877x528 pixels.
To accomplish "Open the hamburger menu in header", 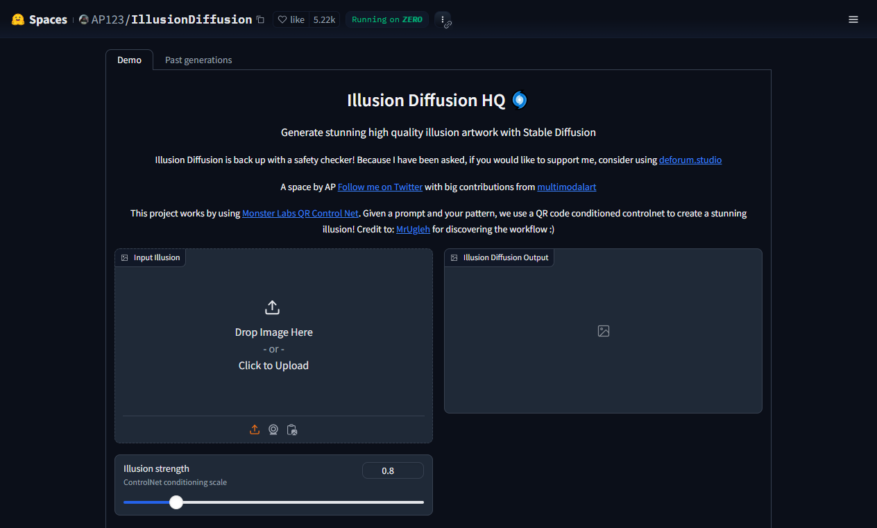I will click(x=853, y=20).
